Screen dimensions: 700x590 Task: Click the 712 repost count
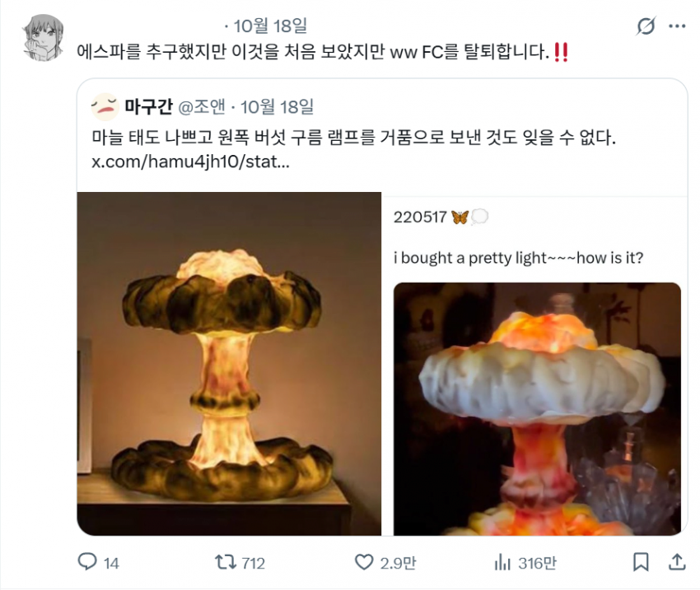coord(253,563)
